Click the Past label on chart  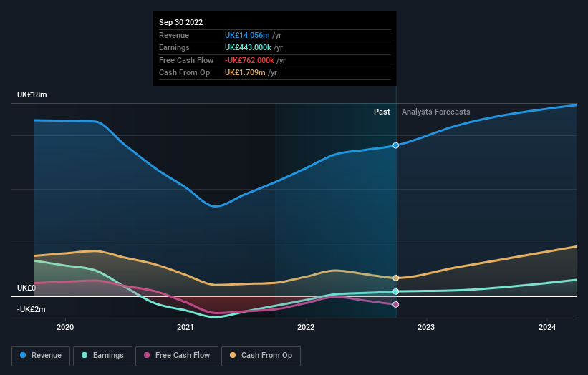382,112
